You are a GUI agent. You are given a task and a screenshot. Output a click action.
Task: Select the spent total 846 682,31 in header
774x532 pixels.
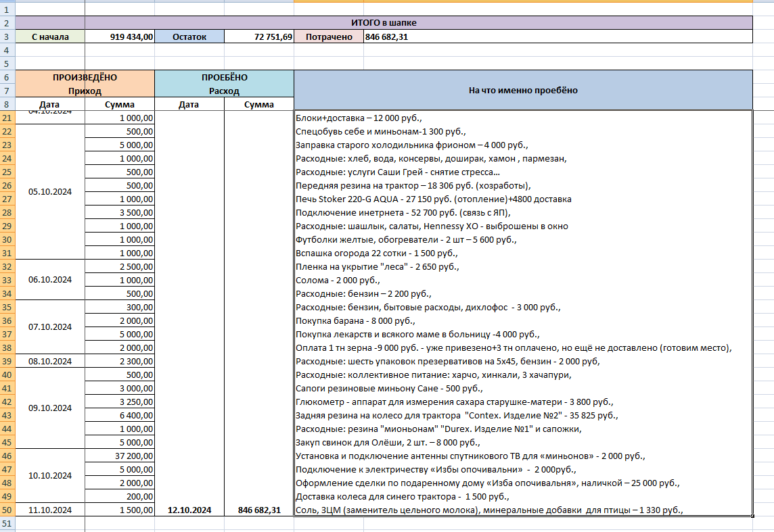557,37
